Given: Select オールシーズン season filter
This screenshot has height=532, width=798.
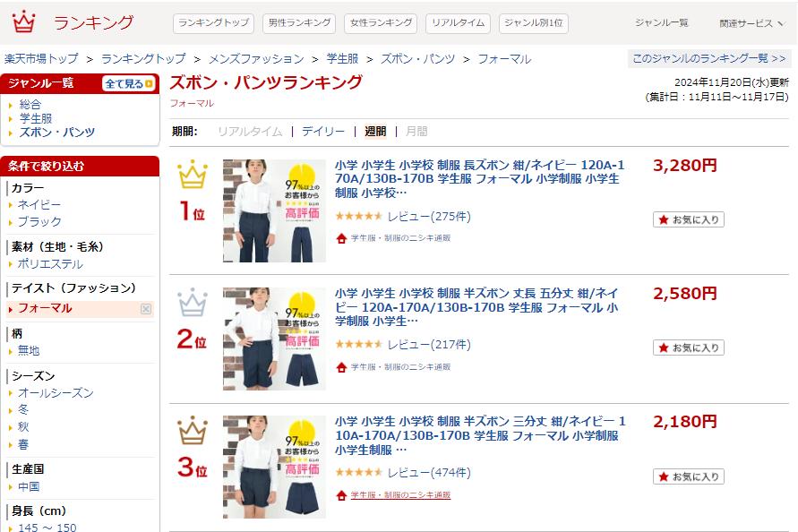Looking at the screenshot, I should [x=56, y=393].
